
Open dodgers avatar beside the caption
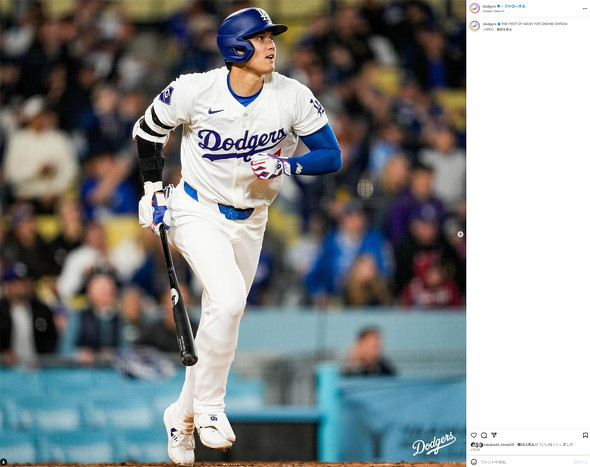coord(474,26)
